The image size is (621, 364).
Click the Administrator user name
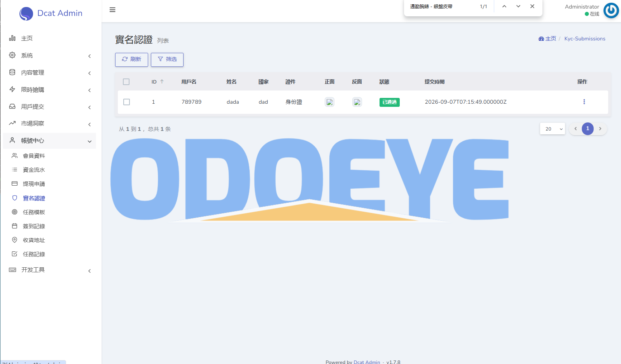tap(582, 7)
